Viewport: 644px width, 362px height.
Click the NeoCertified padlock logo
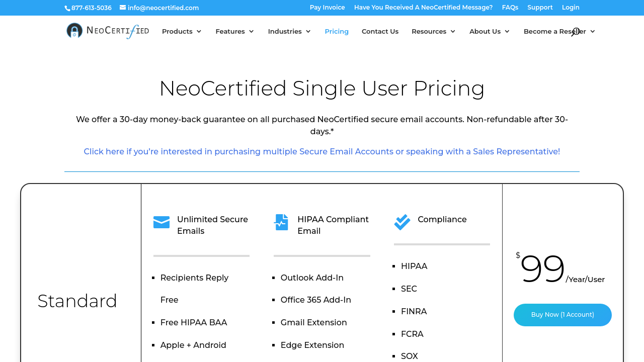tap(74, 31)
